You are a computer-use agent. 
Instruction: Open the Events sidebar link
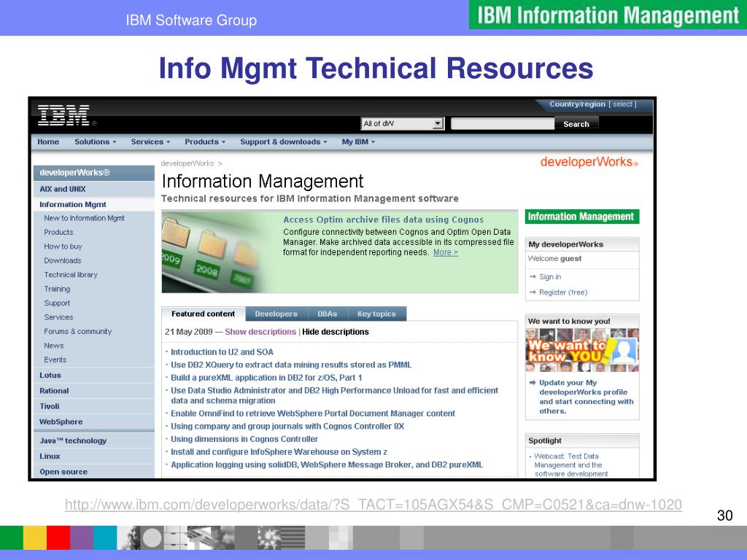pyautogui.click(x=55, y=360)
